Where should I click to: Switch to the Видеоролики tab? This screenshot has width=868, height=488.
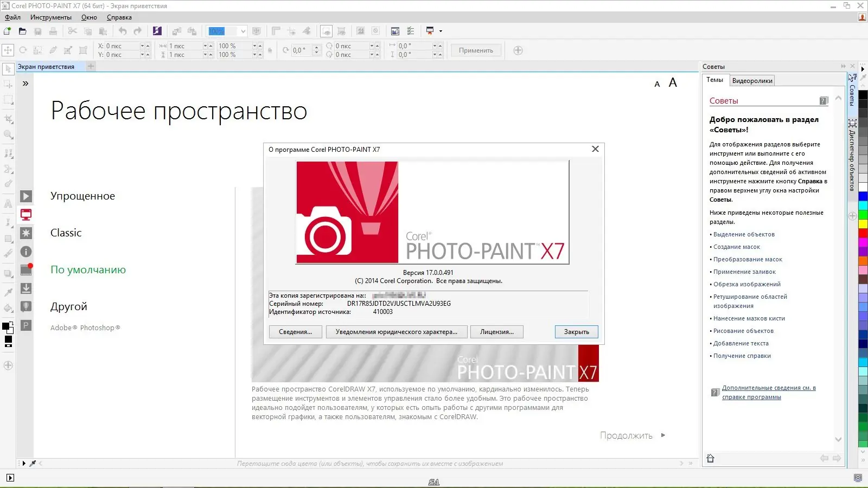[752, 81]
